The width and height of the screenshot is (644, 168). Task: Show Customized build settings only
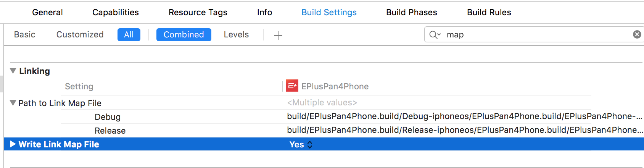(x=80, y=35)
